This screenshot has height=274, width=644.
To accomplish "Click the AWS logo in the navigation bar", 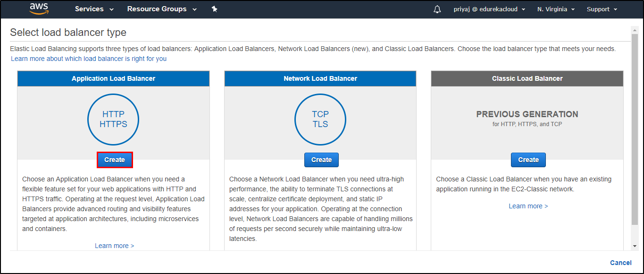I will (39, 9).
